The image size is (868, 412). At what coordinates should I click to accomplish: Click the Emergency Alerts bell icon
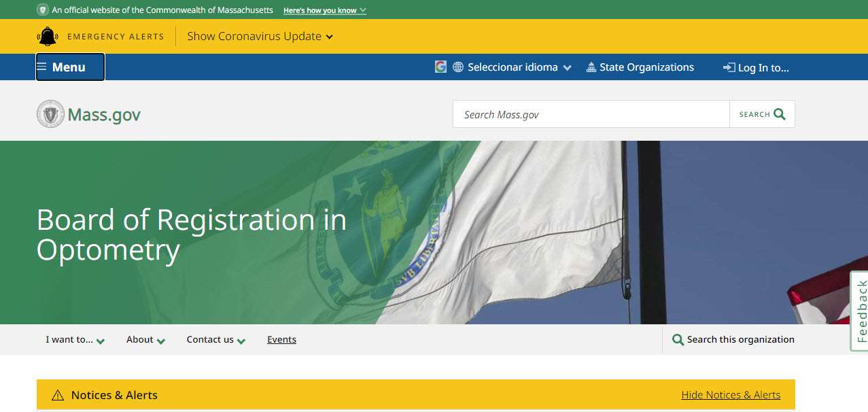coord(48,35)
